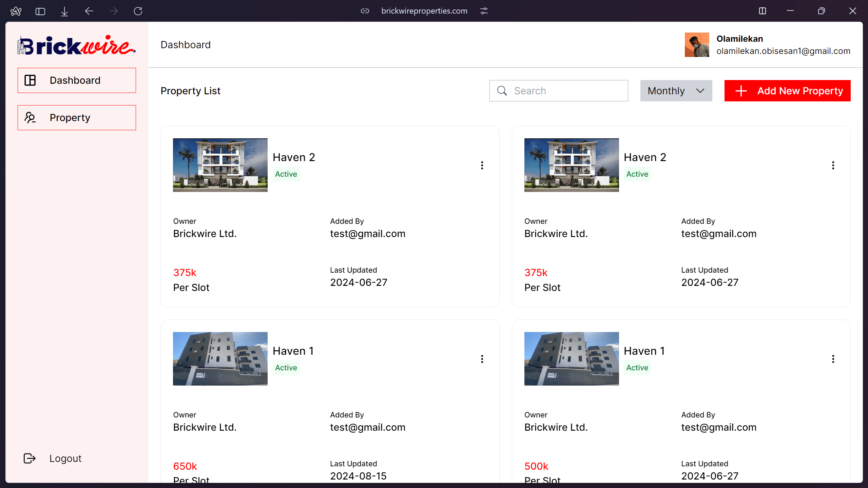Click the browser logo icon at top left
Viewport: 868px width, 488px height.
point(16,11)
